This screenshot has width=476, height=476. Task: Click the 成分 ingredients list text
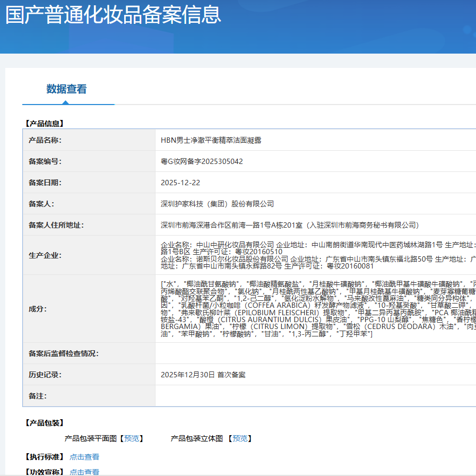(x=317, y=309)
